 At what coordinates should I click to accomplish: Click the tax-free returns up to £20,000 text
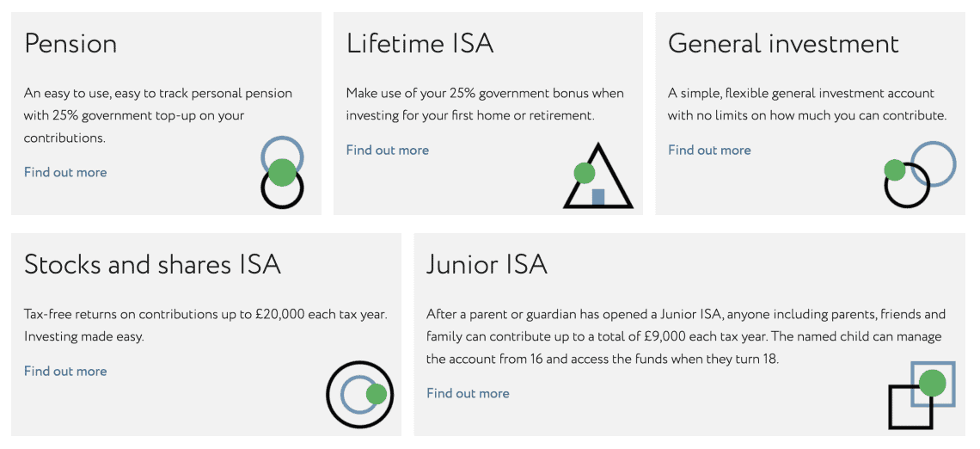pyautogui.click(x=205, y=314)
